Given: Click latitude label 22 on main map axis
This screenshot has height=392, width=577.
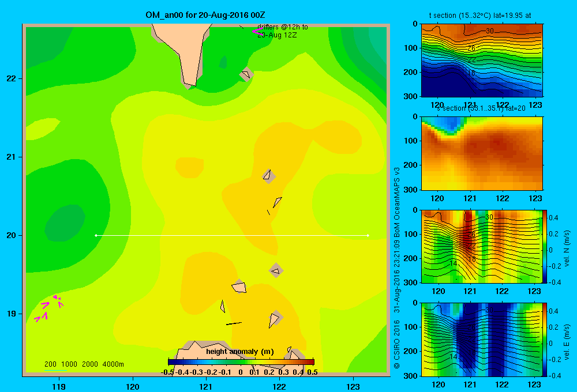Looking at the screenshot, I should coord(11,79).
